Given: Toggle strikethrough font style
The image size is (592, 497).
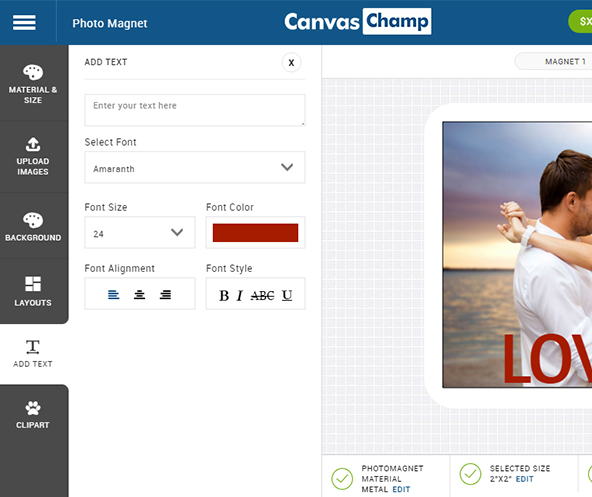Looking at the screenshot, I should [262, 295].
